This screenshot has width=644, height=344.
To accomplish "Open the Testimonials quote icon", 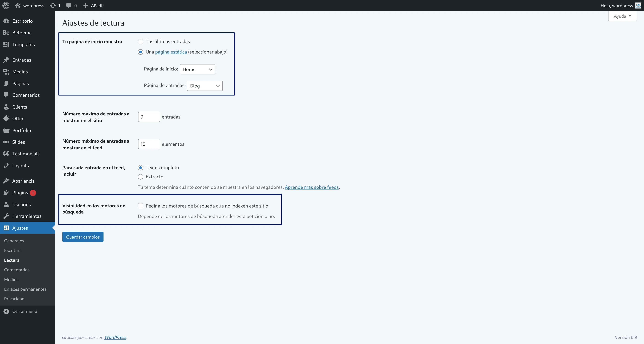I will point(6,153).
